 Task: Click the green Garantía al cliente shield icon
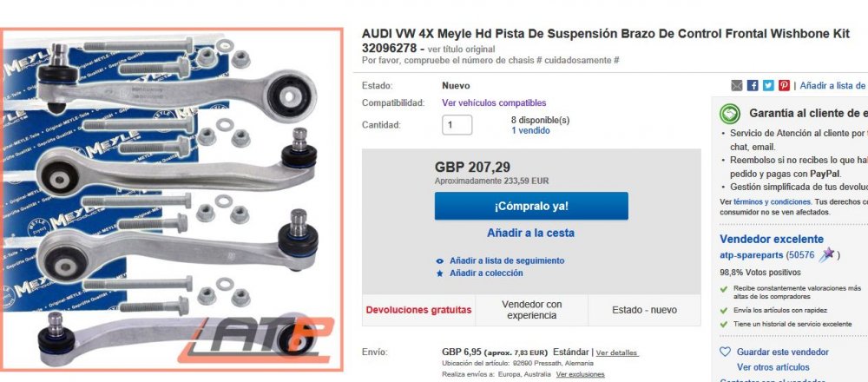730,114
